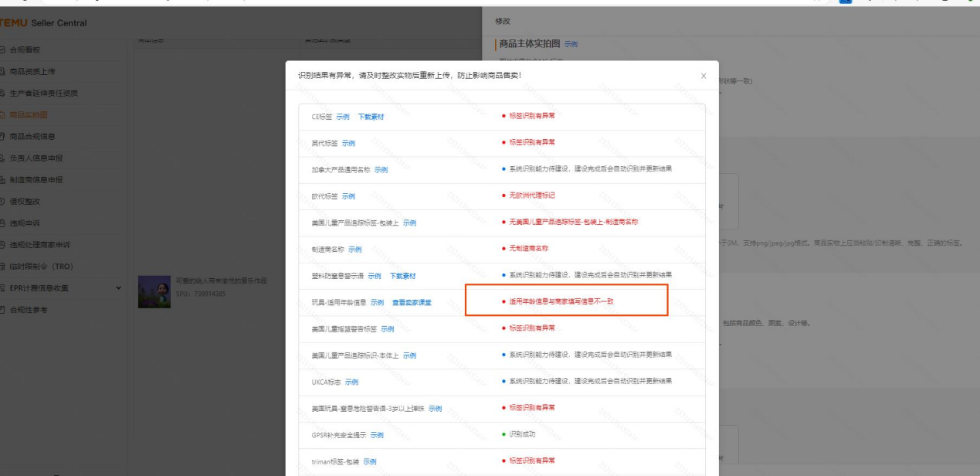980x476 pixels.
Task: Click the 商品合规信息 sidebar icon
Action: coord(2,137)
